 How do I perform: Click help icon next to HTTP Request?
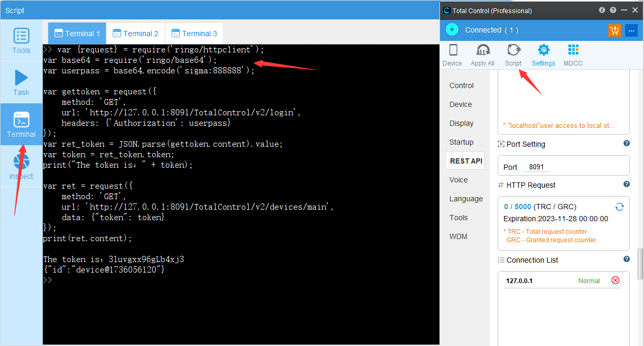[626, 185]
